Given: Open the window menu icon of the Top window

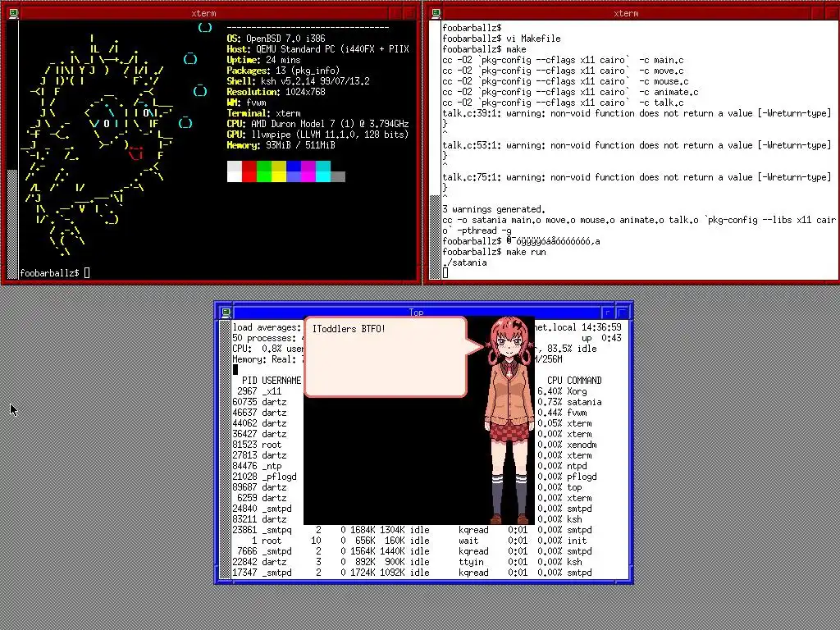Looking at the screenshot, I should coord(226,312).
